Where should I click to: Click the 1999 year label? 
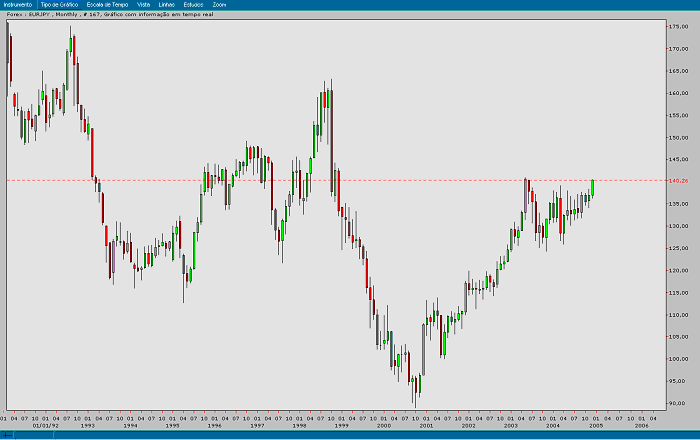click(342, 426)
